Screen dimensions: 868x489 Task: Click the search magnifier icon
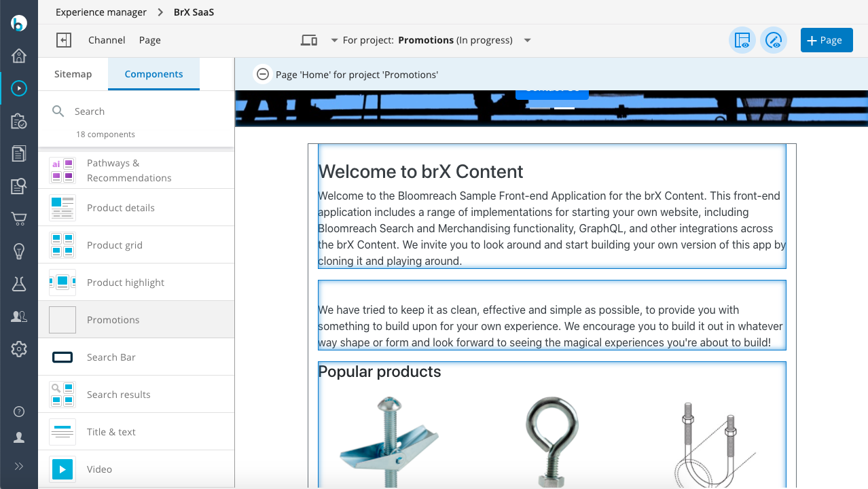coord(58,111)
